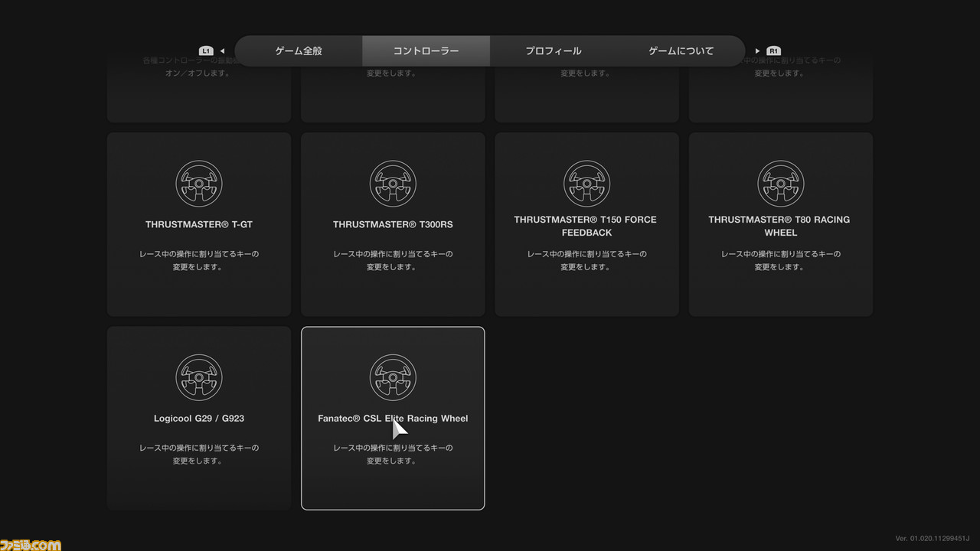
Task: Click the description text under Logicool G29 / G923
Action: 199,454
